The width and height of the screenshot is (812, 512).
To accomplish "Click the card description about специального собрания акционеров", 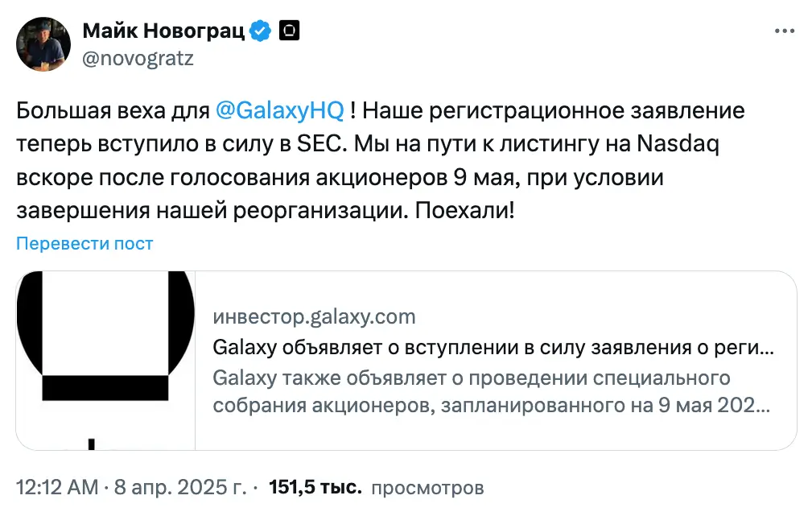I will click(491, 391).
